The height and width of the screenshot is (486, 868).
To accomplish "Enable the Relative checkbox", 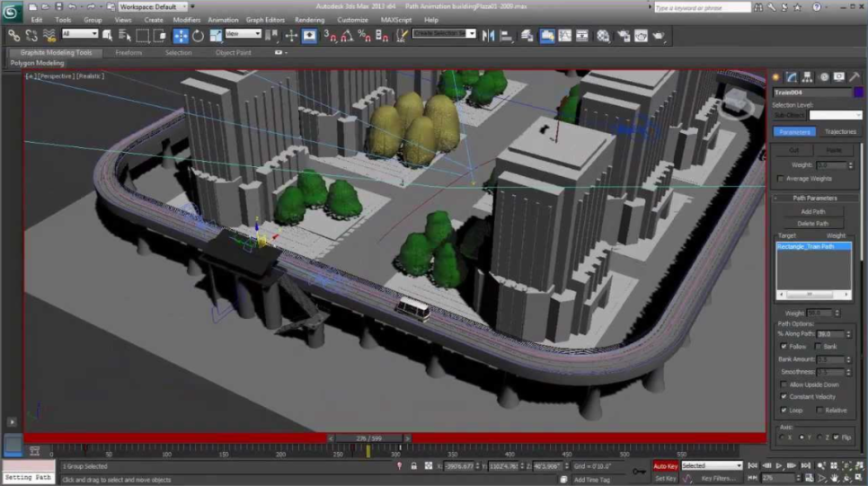I will [819, 411].
